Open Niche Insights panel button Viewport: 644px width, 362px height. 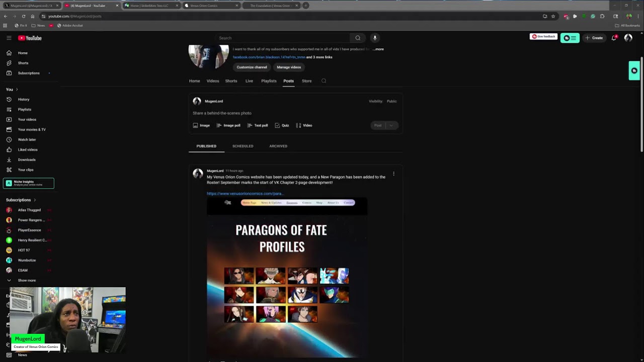point(29,183)
